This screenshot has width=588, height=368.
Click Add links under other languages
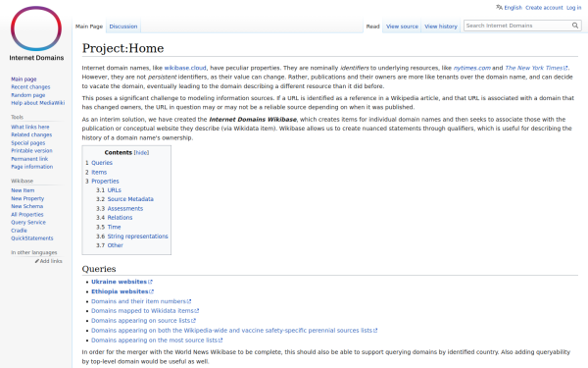[51, 261]
